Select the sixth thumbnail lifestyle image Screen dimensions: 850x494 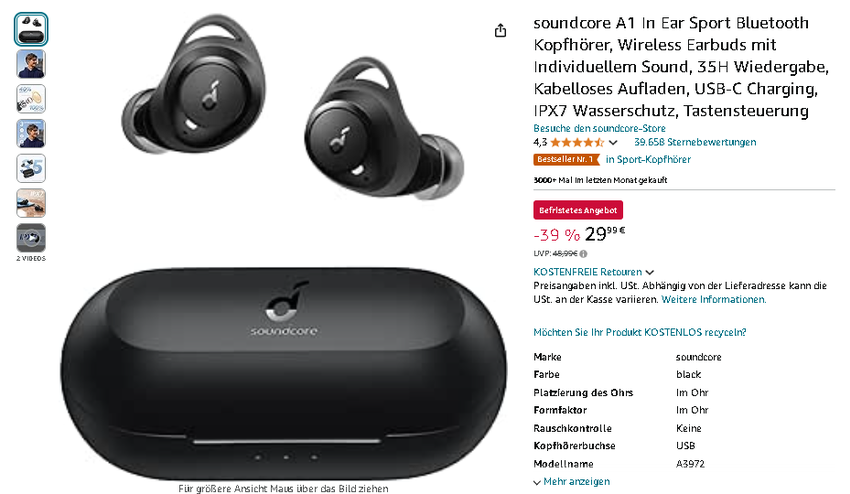coord(31,203)
